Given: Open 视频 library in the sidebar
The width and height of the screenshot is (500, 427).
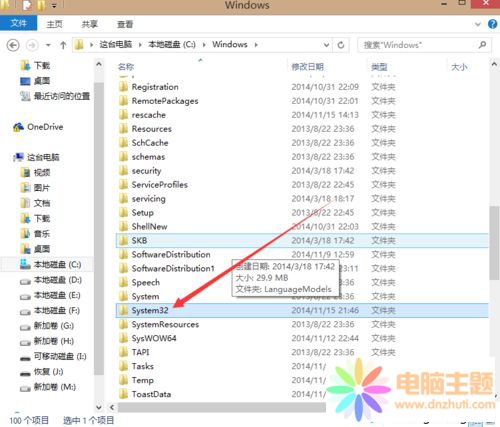Looking at the screenshot, I should (x=35, y=172).
